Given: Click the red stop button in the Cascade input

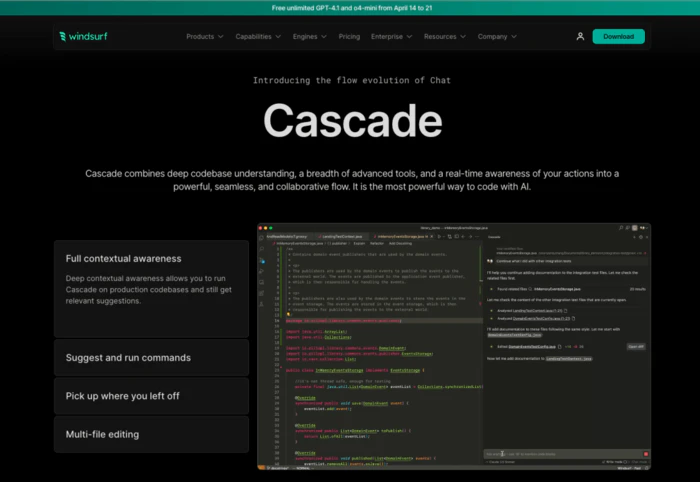Looking at the screenshot, I should point(646,454).
